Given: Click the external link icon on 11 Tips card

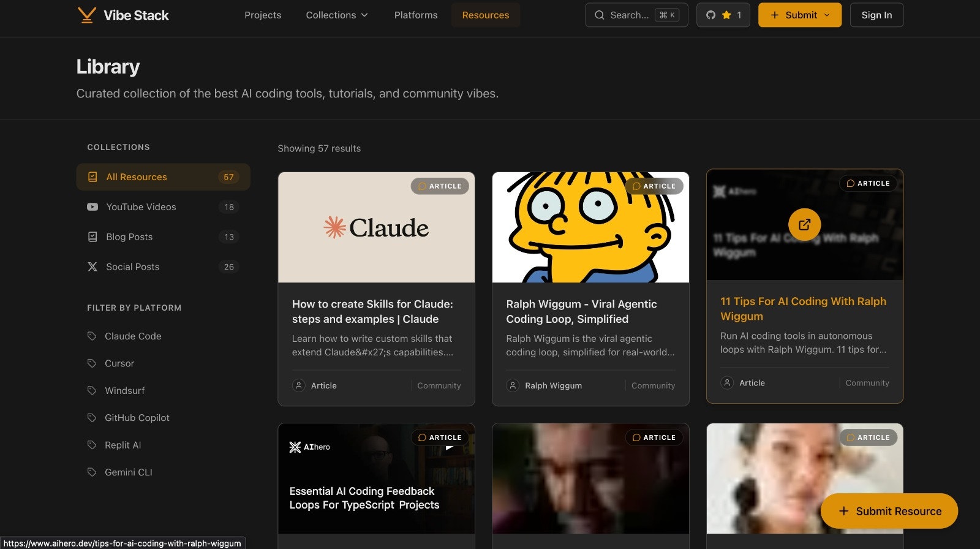Looking at the screenshot, I should pos(804,224).
